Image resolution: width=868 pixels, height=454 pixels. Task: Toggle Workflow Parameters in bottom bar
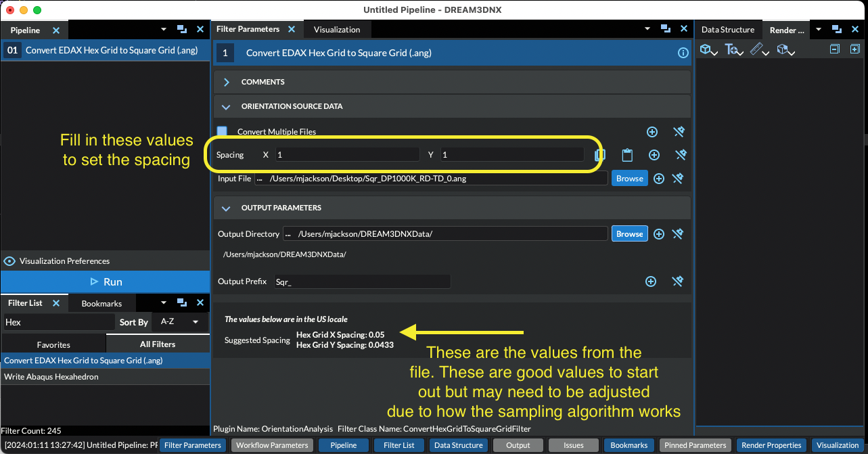(x=273, y=445)
